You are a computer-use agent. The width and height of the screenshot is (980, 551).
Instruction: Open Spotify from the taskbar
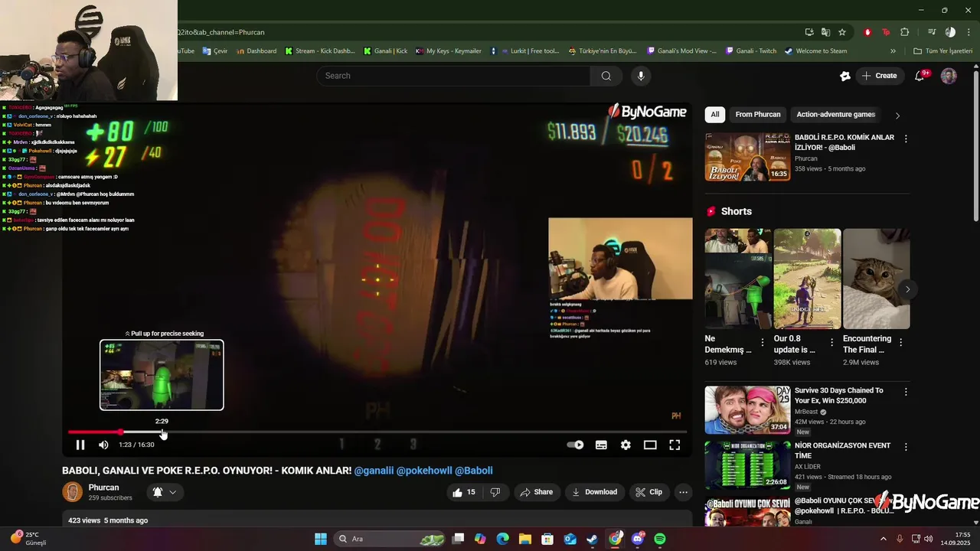[x=660, y=539]
